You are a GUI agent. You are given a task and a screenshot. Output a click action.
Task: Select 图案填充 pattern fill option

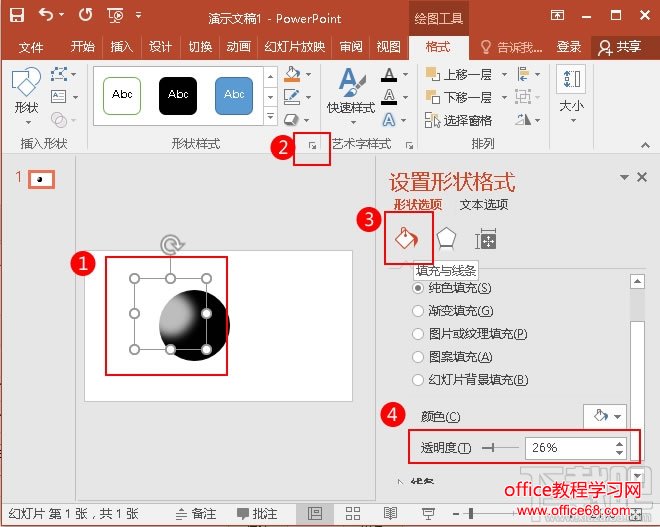click(x=419, y=357)
